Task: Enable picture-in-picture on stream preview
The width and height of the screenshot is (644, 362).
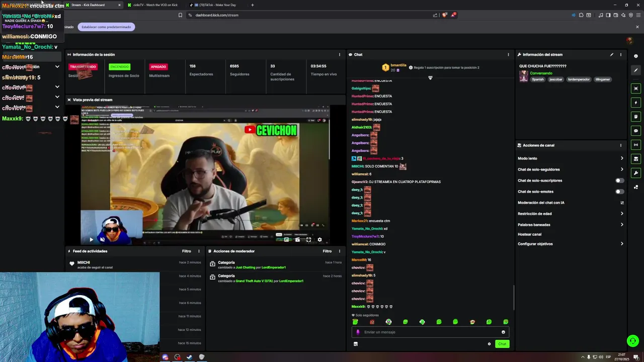Action: click(x=286, y=239)
